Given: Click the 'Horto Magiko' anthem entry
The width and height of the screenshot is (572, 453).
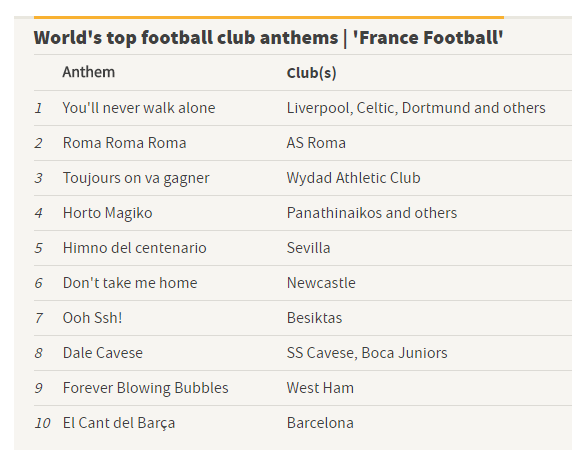Looking at the screenshot, I should [108, 213].
